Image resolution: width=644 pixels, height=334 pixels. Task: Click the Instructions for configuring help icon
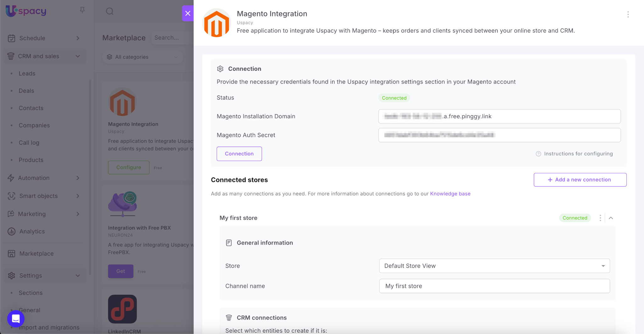click(x=538, y=154)
